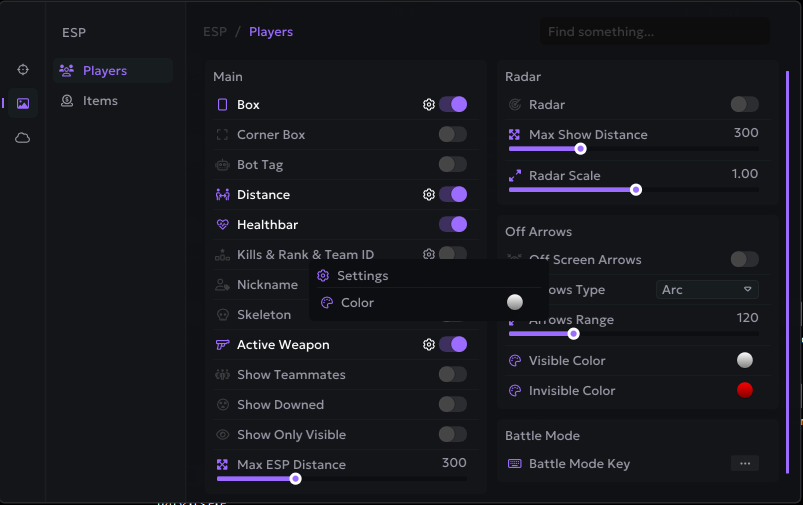Open Box settings gear icon
803x505 pixels.
pyautogui.click(x=429, y=105)
